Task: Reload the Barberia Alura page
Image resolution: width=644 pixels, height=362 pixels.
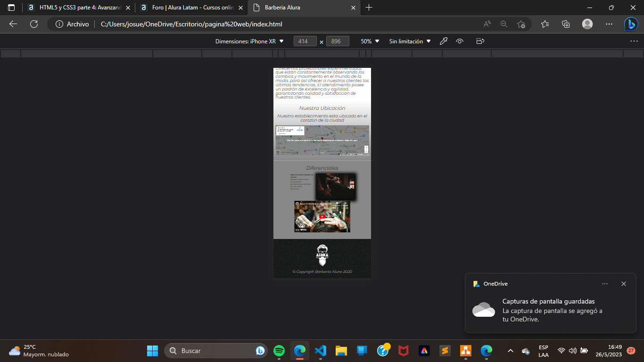Action: (34, 24)
